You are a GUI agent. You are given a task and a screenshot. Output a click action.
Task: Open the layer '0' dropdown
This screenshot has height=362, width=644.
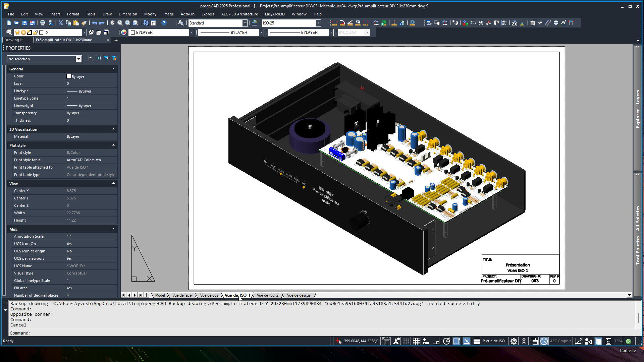click(84, 33)
